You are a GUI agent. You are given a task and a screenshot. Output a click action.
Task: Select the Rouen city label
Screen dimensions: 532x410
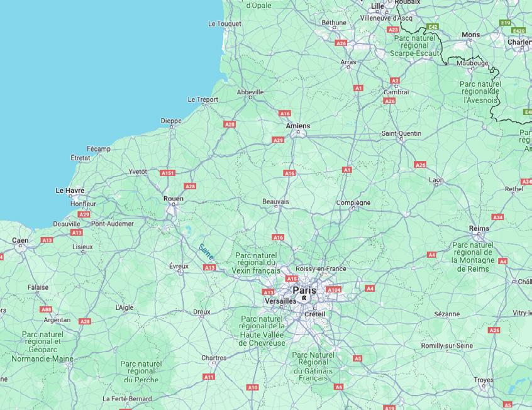174,199
